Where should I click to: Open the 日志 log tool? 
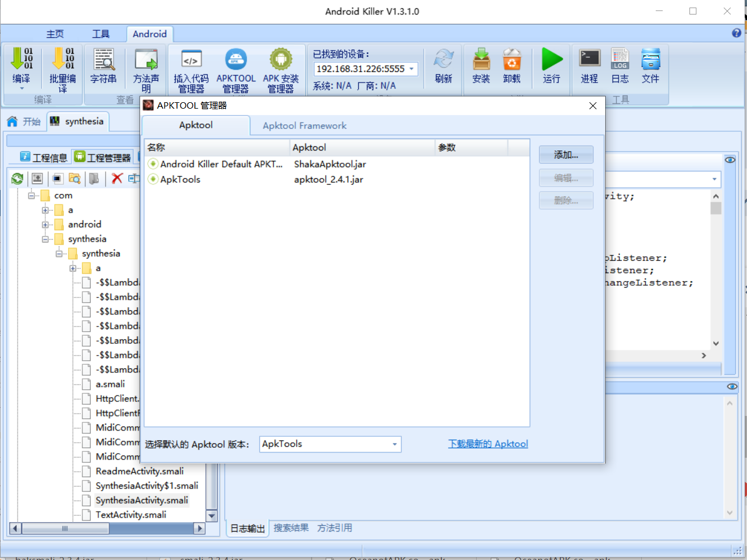pos(620,59)
